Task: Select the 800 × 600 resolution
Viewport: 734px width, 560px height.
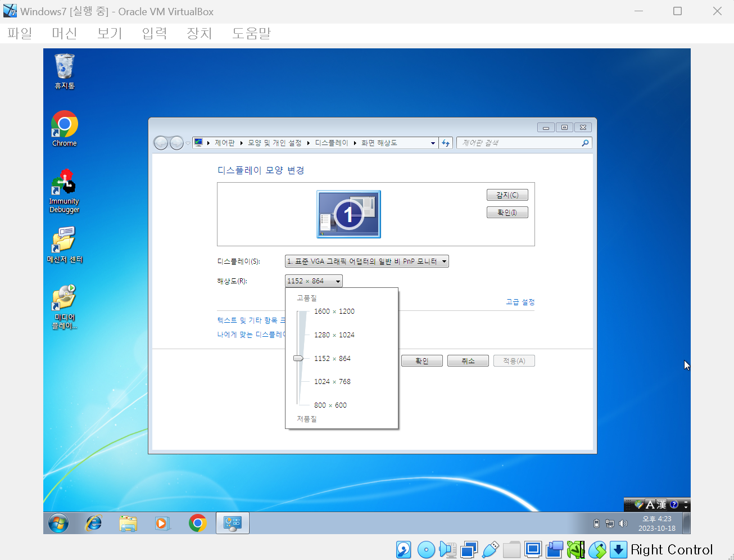Action: click(330, 405)
